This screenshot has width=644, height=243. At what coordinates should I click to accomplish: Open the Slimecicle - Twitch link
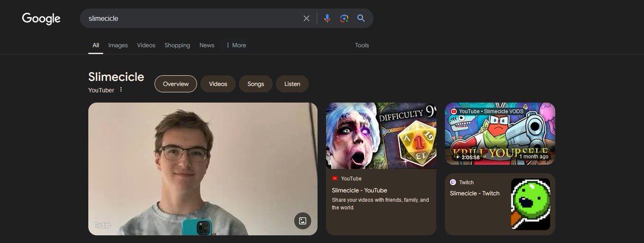tap(474, 194)
